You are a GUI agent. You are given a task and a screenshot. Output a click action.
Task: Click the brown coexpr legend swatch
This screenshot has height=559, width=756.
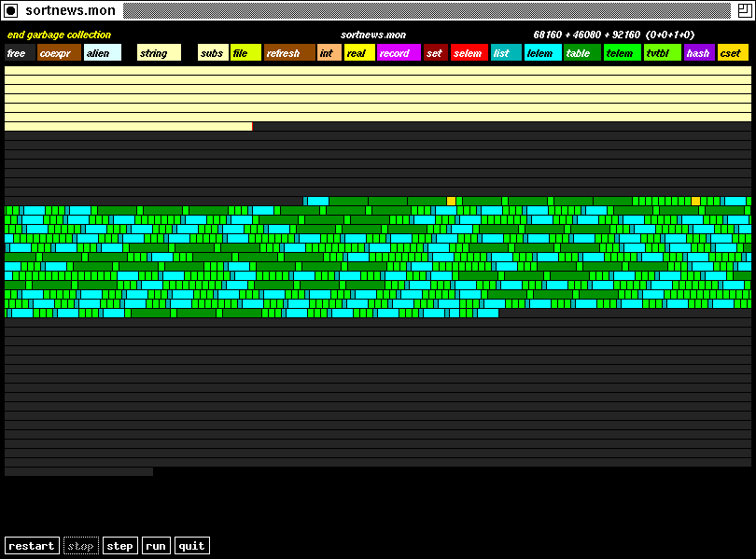[59, 53]
